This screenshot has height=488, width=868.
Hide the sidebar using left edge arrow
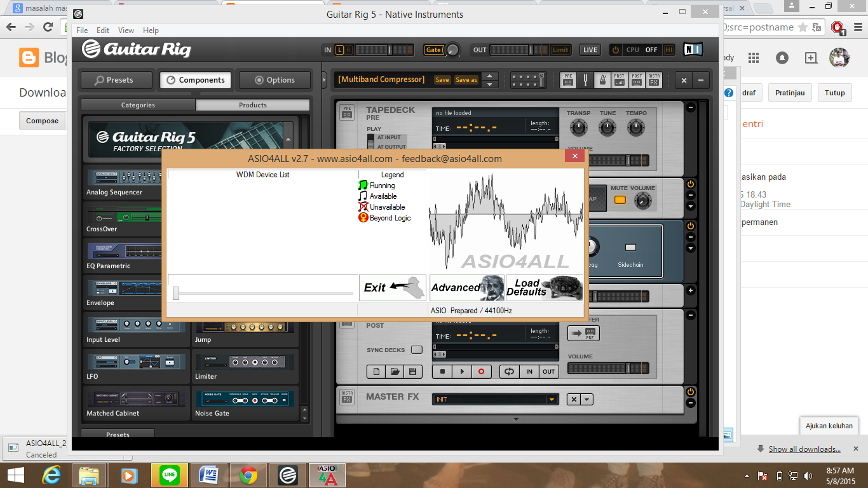pos(325,80)
